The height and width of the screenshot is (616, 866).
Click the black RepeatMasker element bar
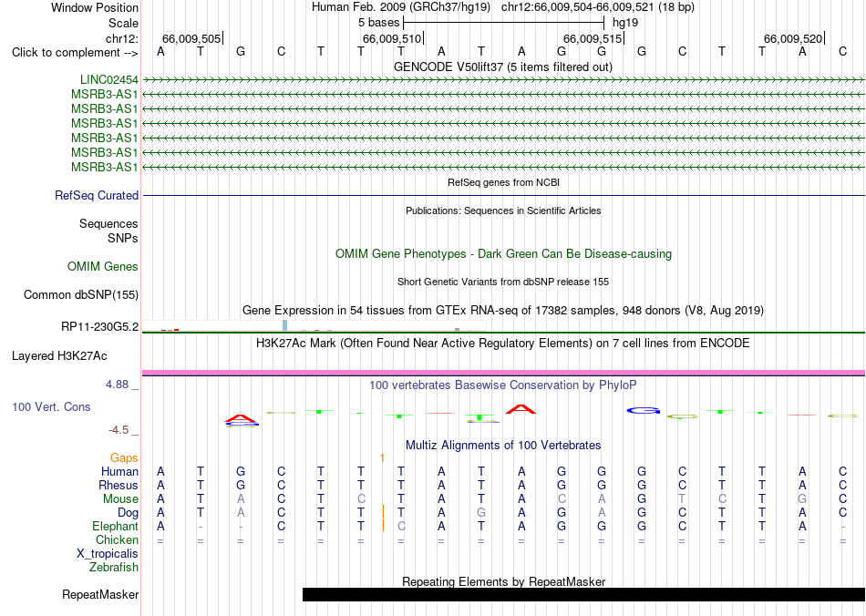tap(583, 594)
